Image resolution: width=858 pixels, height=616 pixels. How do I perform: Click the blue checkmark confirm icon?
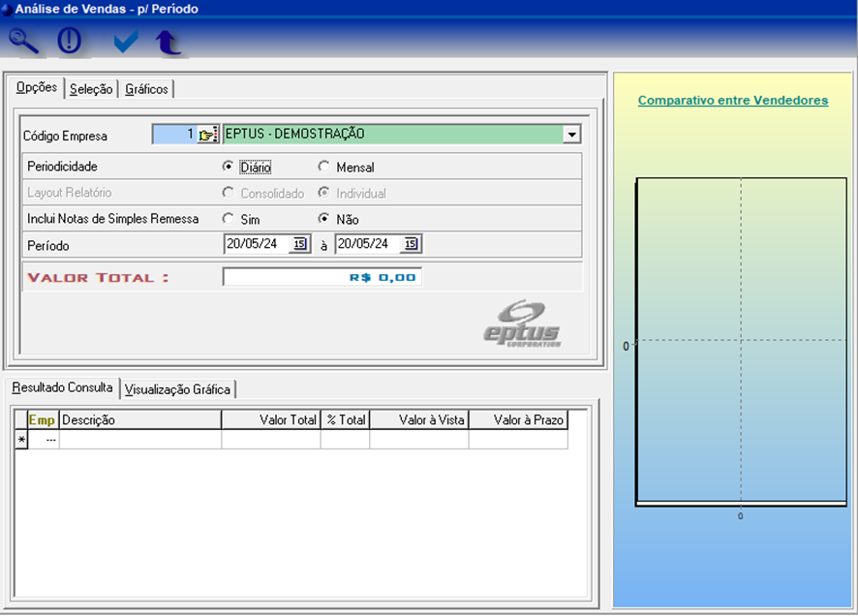coord(126,42)
